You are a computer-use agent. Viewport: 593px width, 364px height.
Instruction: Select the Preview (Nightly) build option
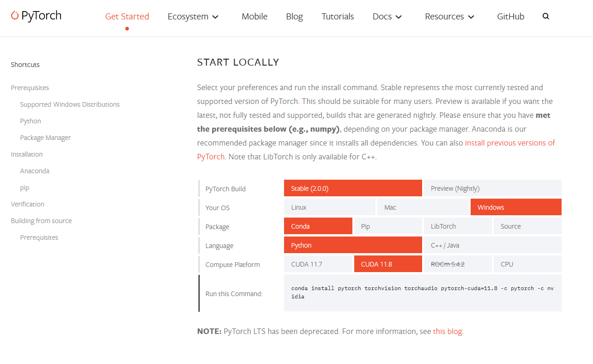click(492, 188)
